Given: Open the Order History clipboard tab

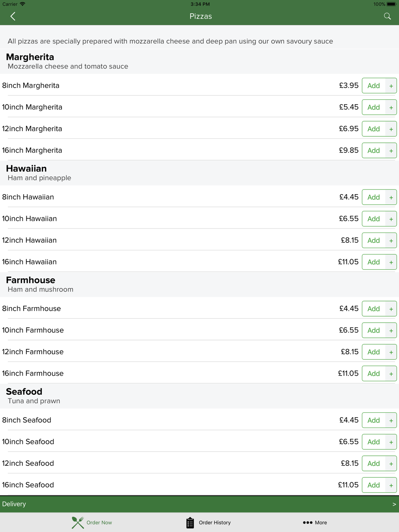Looking at the screenshot, I should click(x=208, y=522).
